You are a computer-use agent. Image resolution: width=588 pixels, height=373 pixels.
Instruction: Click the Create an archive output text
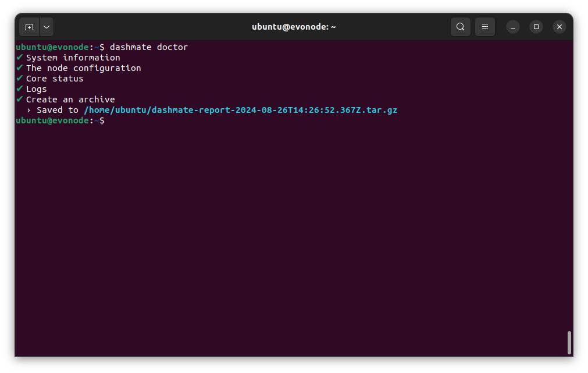[70, 100]
